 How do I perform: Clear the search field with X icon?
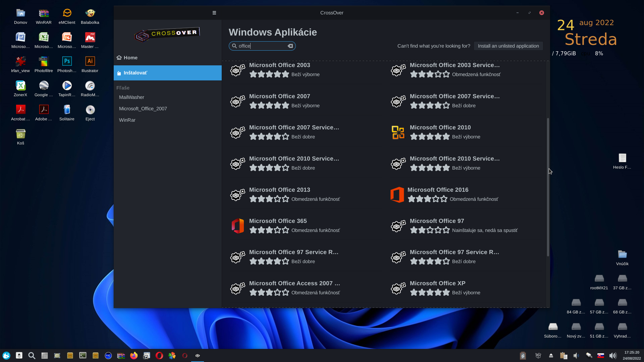coord(290,46)
